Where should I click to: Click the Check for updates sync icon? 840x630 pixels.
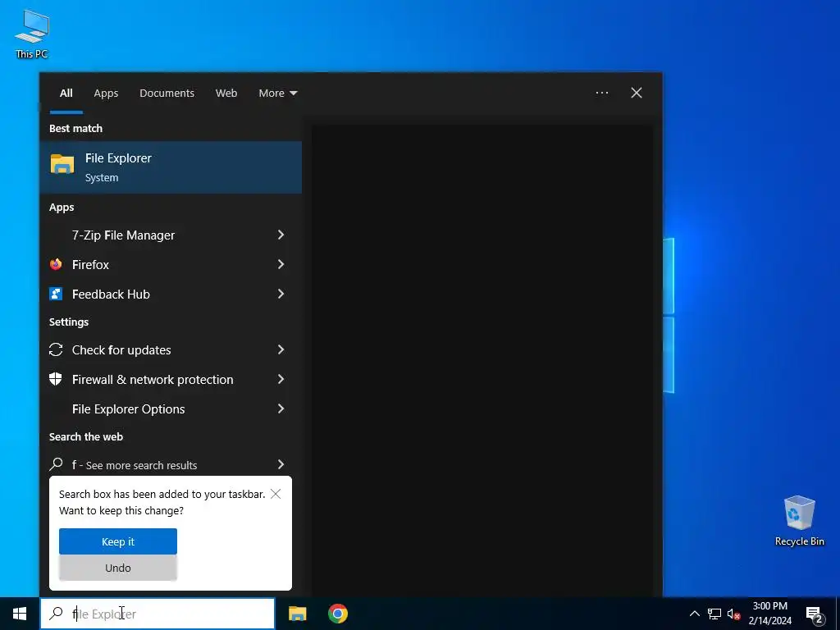click(x=56, y=349)
